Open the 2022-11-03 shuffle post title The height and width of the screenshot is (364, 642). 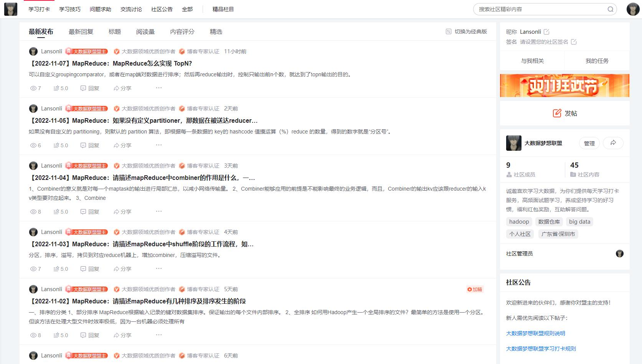pyautogui.click(x=141, y=244)
